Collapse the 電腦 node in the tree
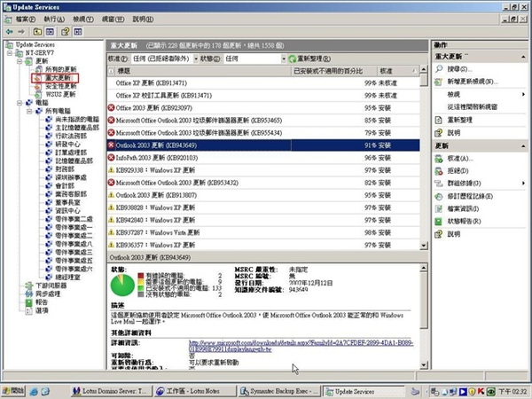This screenshot has height=399, width=532. (x=20, y=103)
